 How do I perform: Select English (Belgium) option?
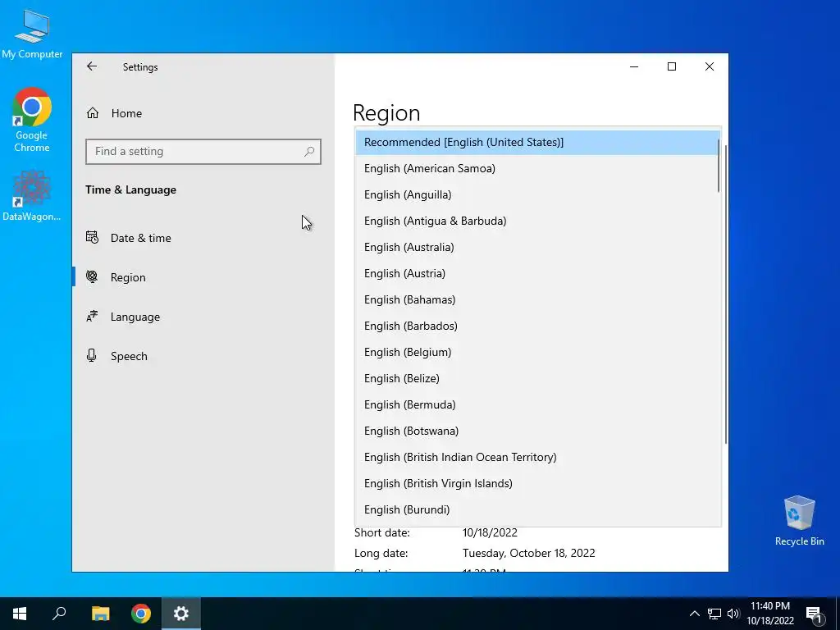tap(537, 353)
